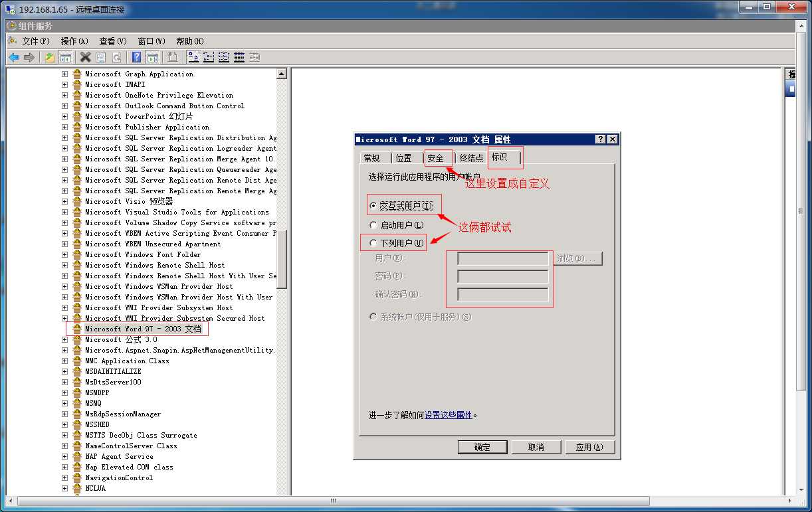Screen dimensions: 812x512
Task: Open the 查看(V) menu
Action: [x=113, y=41]
